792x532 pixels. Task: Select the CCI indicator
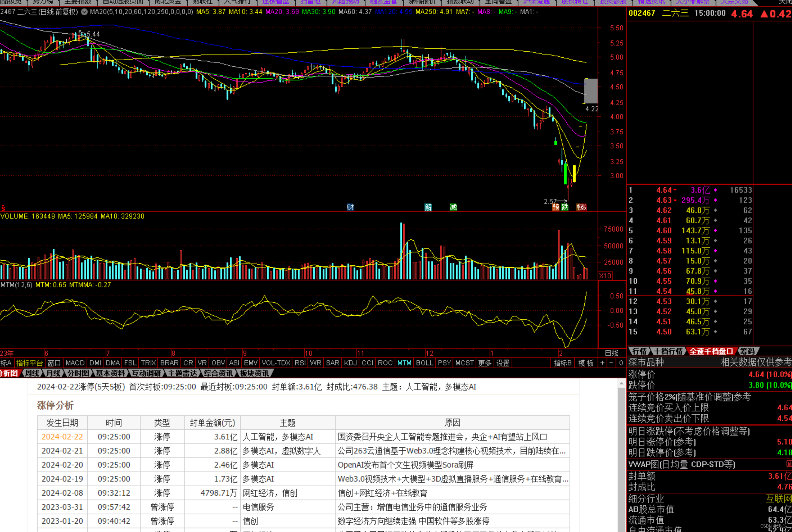[x=367, y=363]
